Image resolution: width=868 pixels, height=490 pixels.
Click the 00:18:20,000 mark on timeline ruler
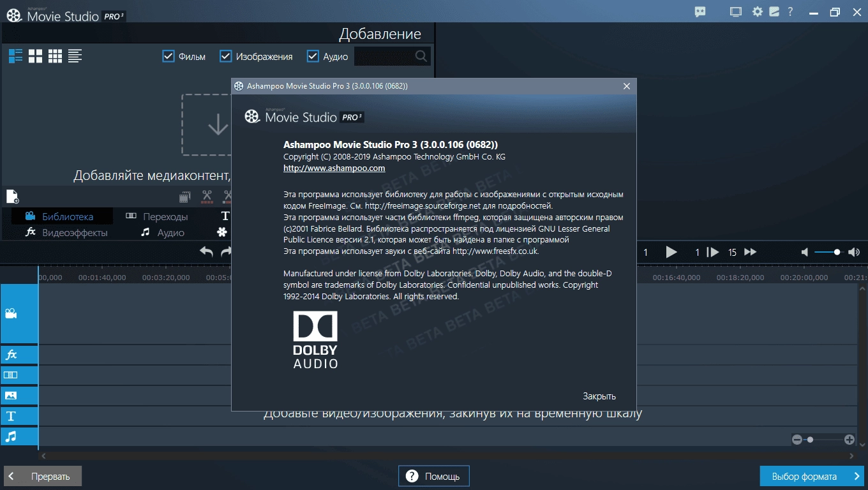pos(740,278)
